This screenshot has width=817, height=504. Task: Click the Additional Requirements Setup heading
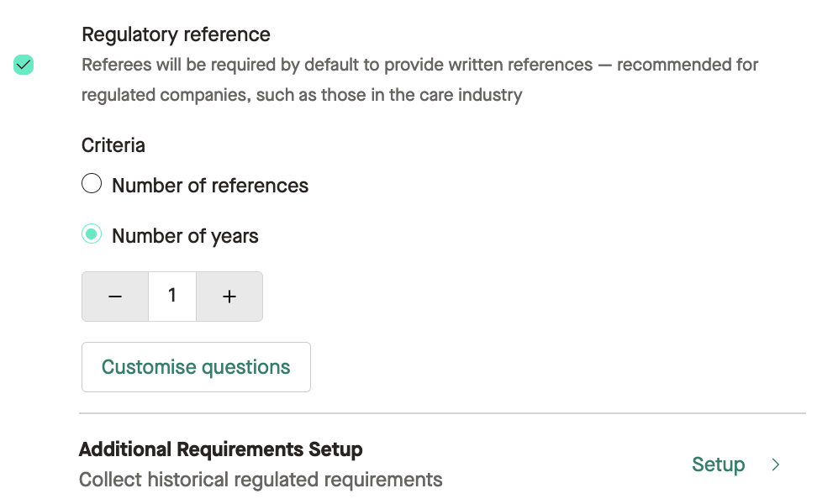220,449
